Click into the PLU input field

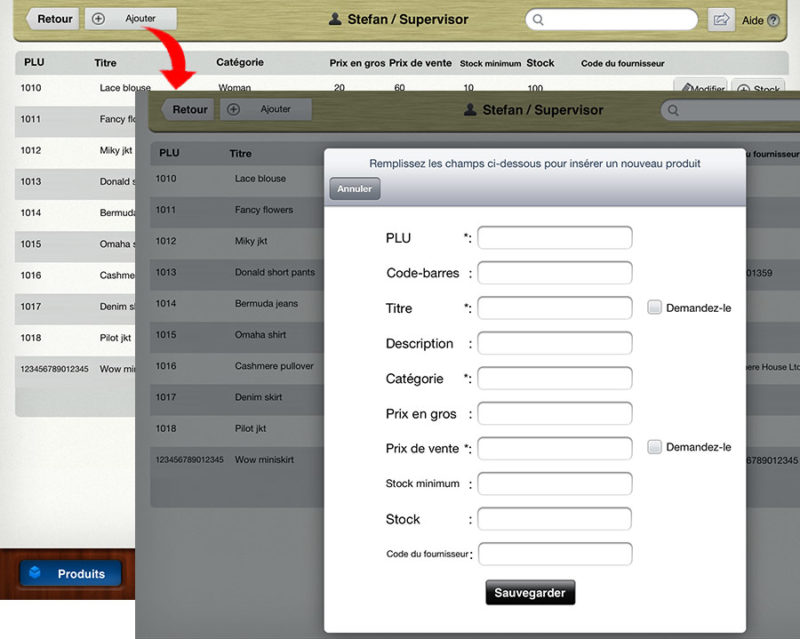pos(555,238)
